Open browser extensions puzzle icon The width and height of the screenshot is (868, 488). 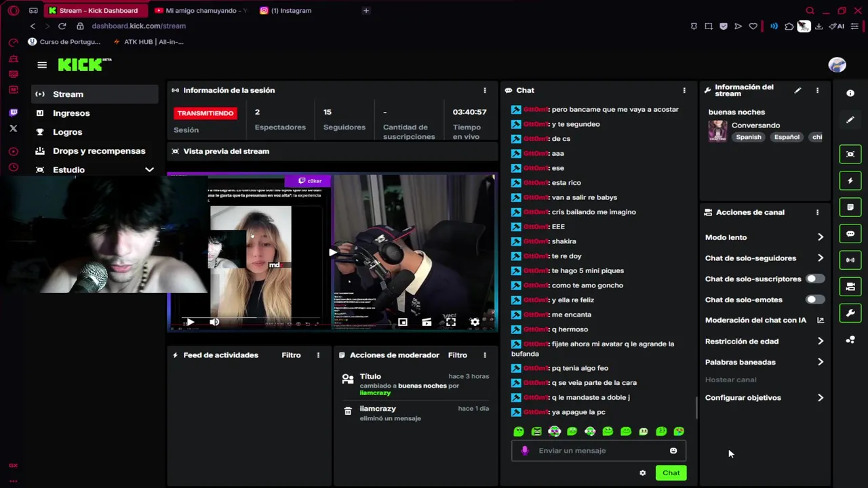click(x=789, y=26)
